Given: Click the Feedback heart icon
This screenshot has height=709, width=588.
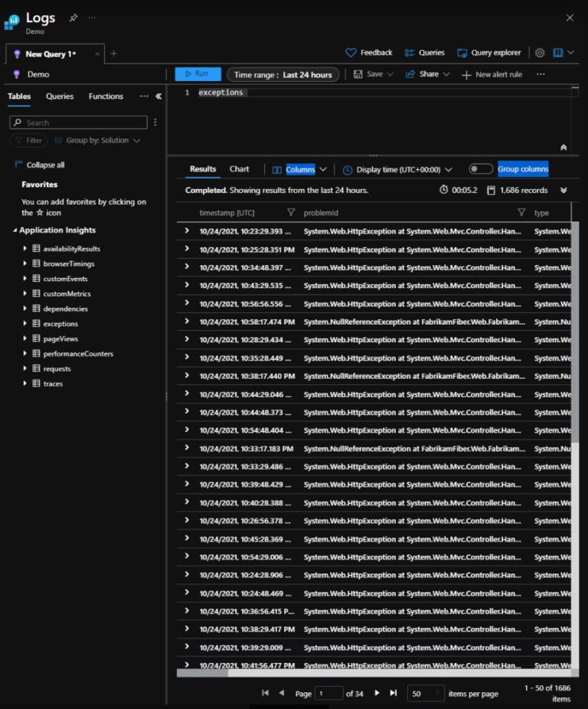Looking at the screenshot, I should [351, 53].
